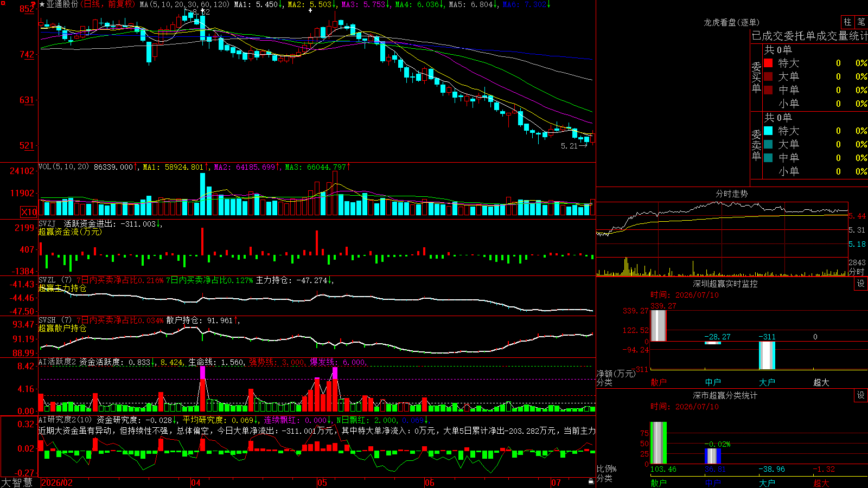Click the 8.52 high price label
Viewport: 868px width, 488px height.
tap(201, 12)
